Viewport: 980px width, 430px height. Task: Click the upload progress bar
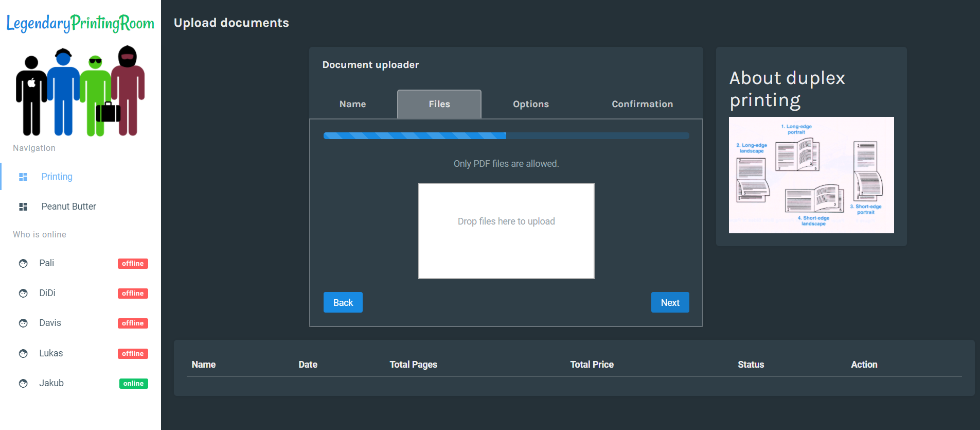click(x=506, y=136)
